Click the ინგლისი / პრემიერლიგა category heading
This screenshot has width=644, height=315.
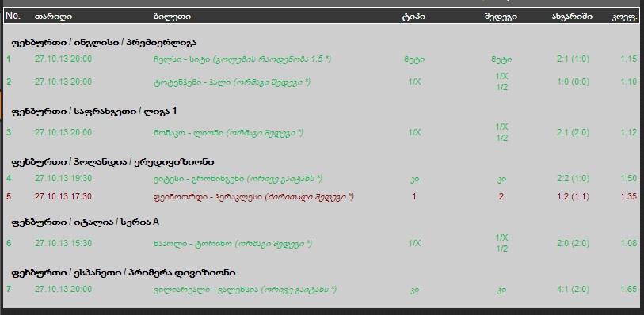(x=104, y=43)
